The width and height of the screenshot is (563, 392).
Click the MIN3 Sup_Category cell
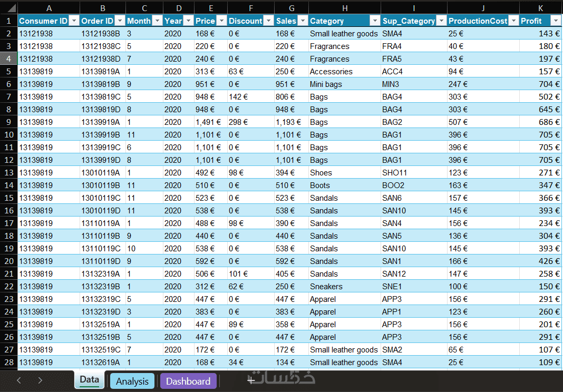tap(414, 84)
